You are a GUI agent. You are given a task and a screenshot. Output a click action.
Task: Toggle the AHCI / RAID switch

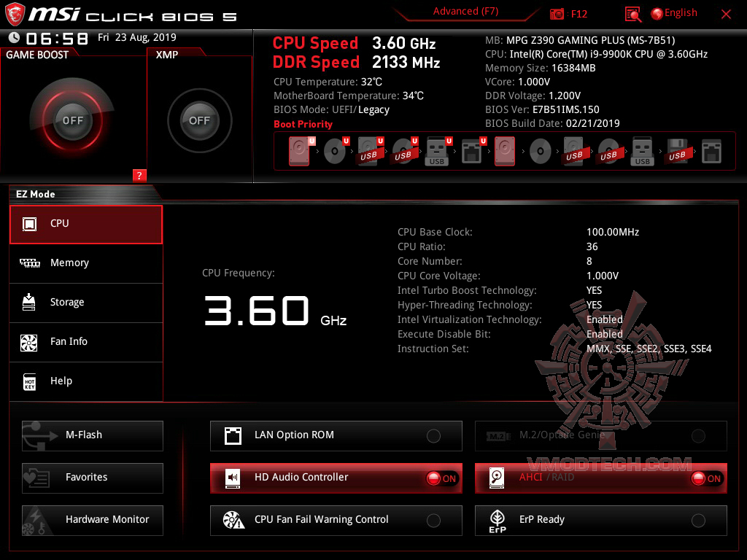601,478
